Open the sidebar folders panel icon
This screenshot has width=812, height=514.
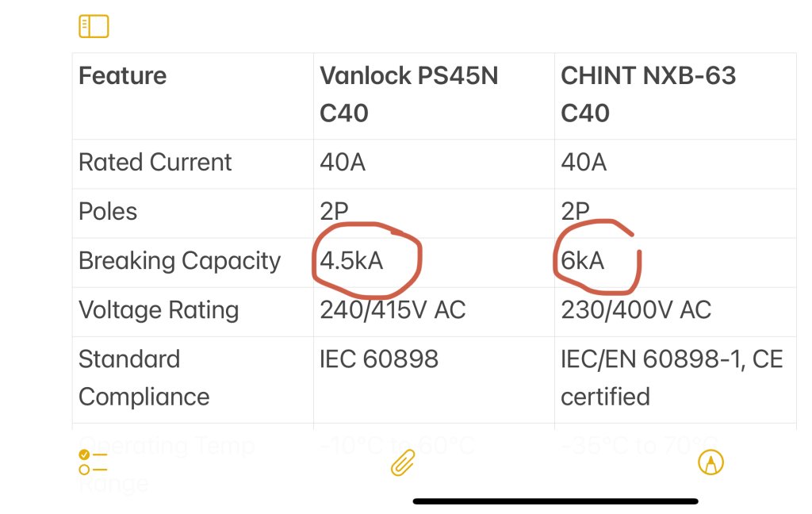click(94, 26)
